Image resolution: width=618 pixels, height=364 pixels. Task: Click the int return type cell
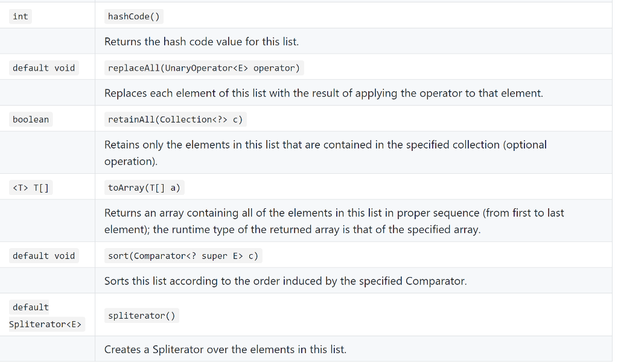click(20, 16)
